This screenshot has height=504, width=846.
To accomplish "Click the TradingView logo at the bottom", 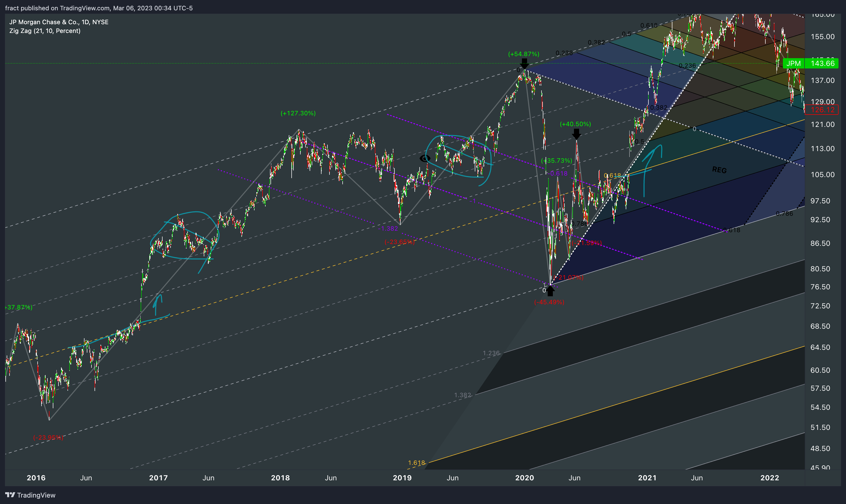I will (x=30, y=495).
